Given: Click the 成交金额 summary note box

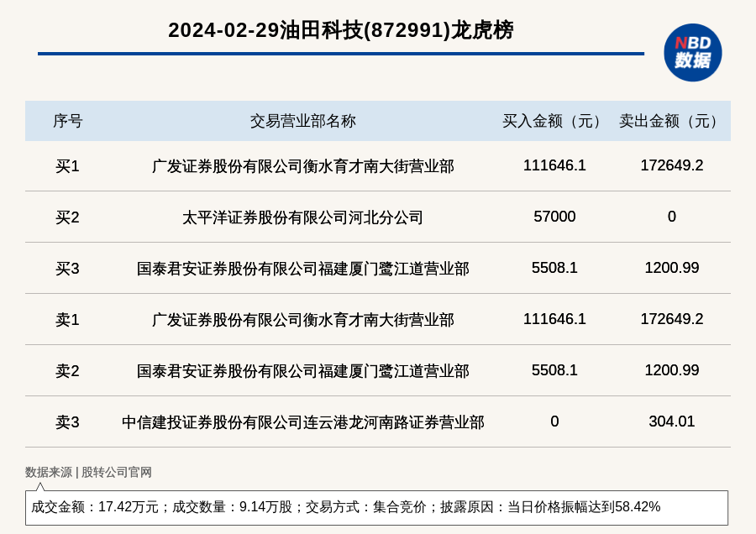Looking at the screenshot, I should pyautogui.click(x=376, y=507).
